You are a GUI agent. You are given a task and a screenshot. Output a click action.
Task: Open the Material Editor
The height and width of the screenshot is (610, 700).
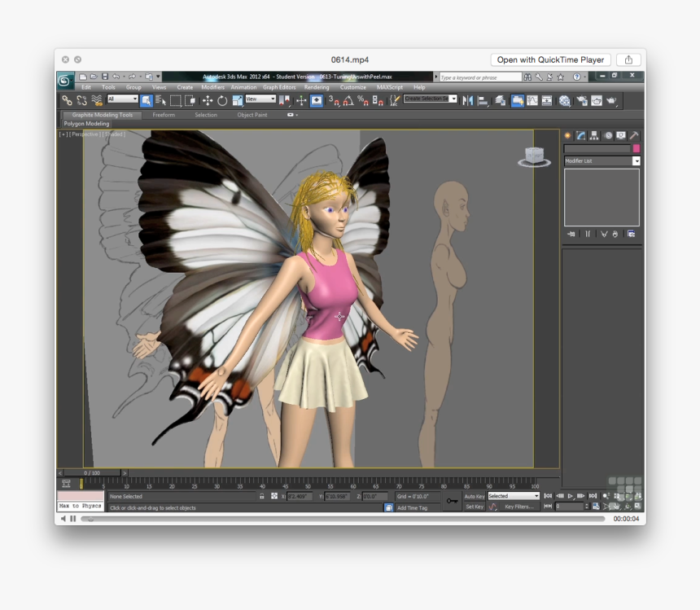click(566, 100)
